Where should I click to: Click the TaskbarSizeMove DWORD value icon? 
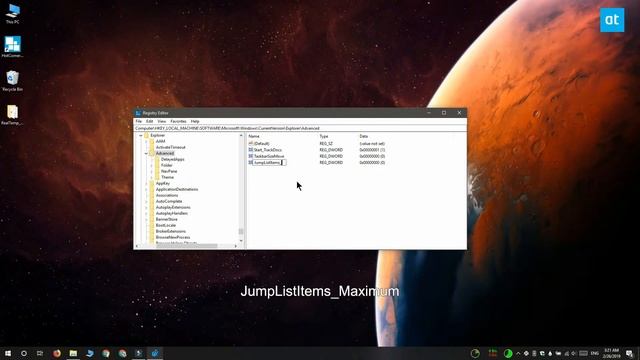coord(251,156)
